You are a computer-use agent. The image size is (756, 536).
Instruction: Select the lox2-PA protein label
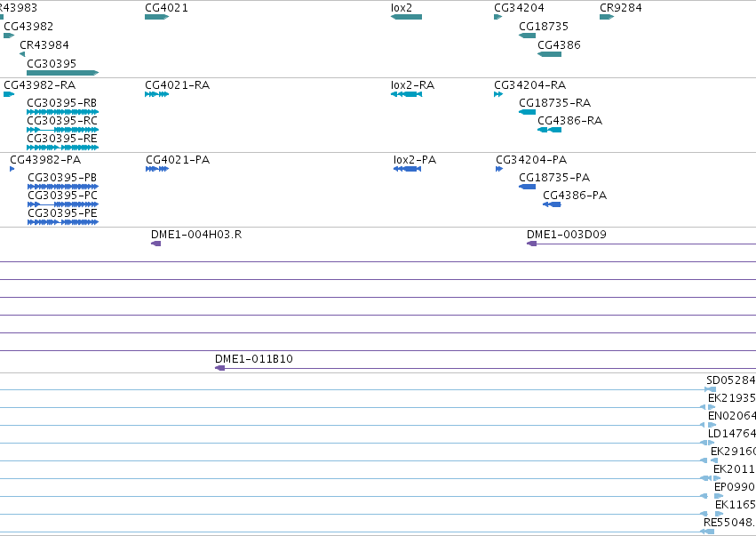pos(415,160)
